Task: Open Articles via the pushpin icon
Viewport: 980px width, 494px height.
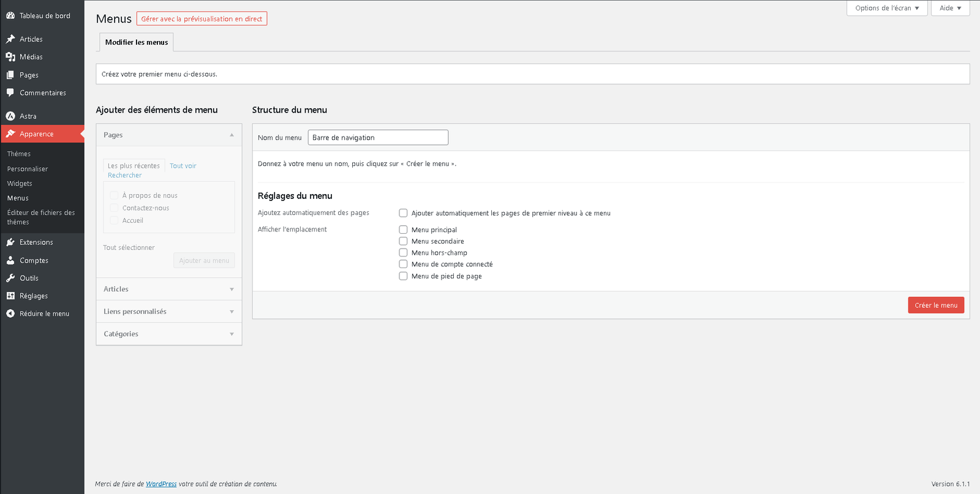Action: click(10, 39)
